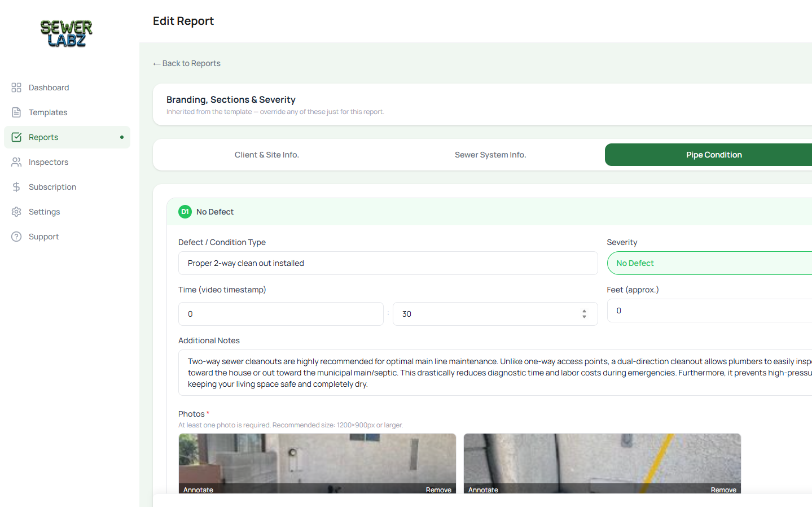Annotate the first photo
This screenshot has width=812, height=507.
(x=198, y=489)
